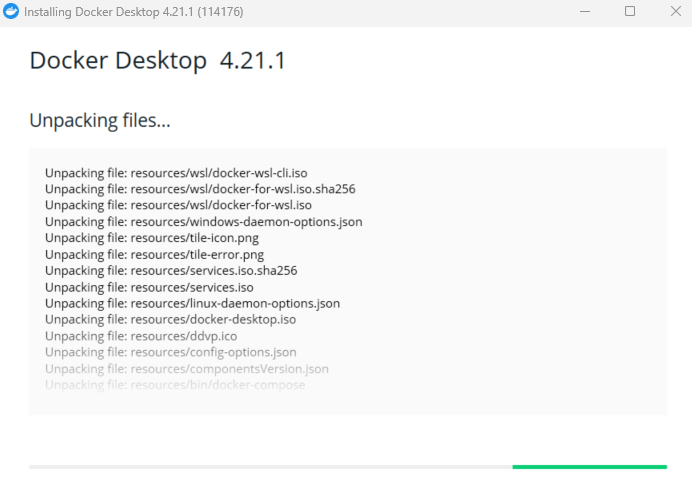Select the faded log line for bin/docker-compose

pos(175,385)
